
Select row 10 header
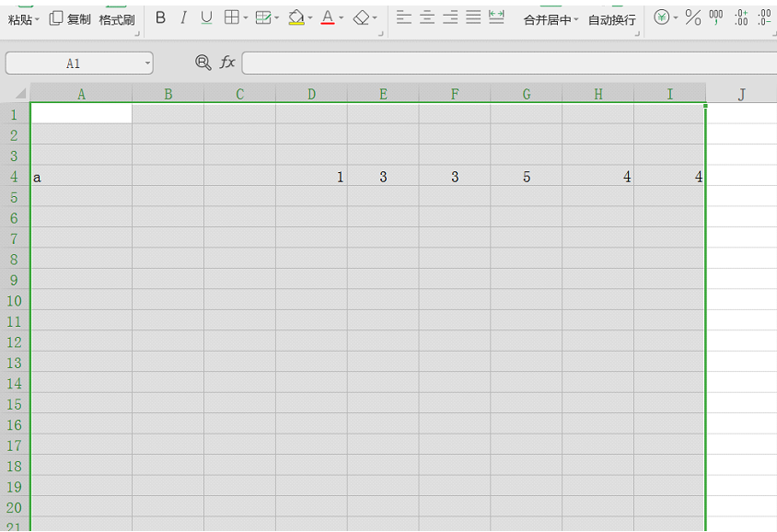point(15,301)
